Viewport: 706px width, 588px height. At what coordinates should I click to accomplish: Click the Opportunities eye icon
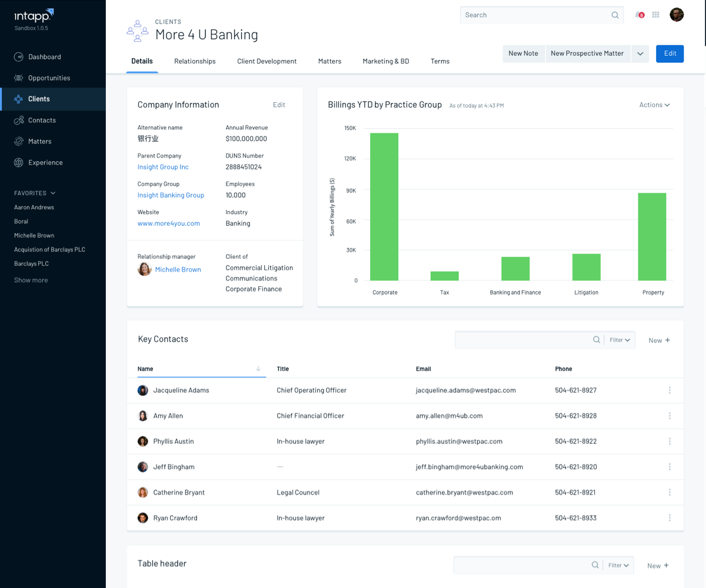pyautogui.click(x=18, y=78)
